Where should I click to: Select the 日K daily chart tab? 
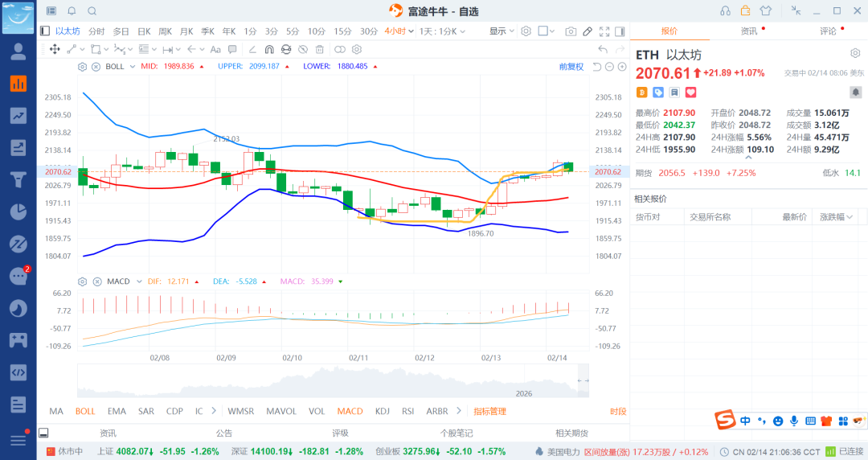(x=144, y=31)
